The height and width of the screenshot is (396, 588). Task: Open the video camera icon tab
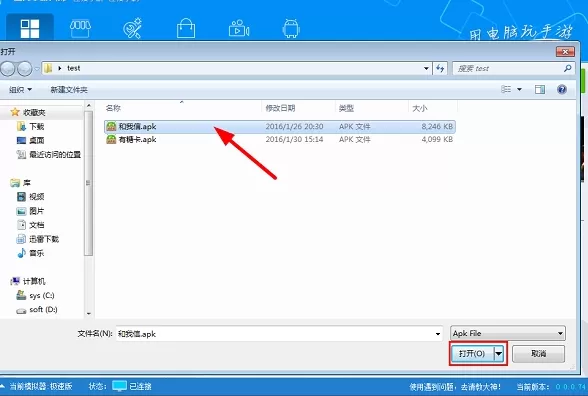239,28
